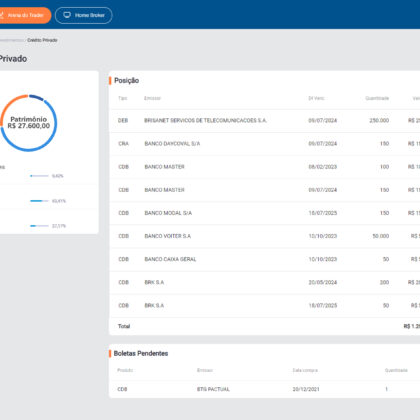
Task: Open the BANCO MODAL S/A row
Action: (x=264, y=213)
